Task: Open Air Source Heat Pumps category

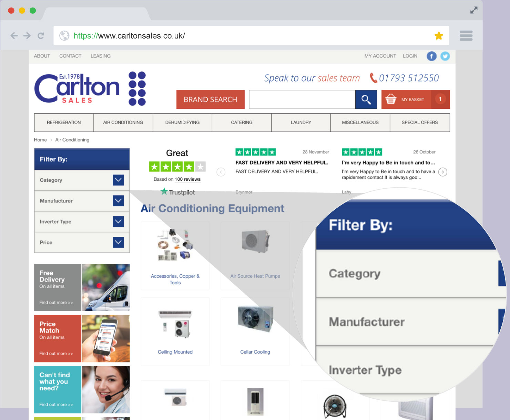Action: pyautogui.click(x=255, y=256)
